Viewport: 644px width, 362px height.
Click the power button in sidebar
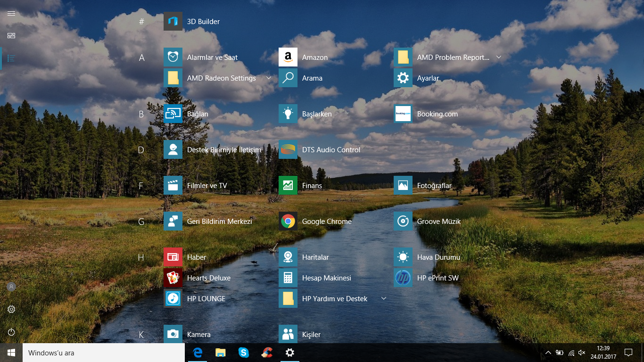[11, 332]
